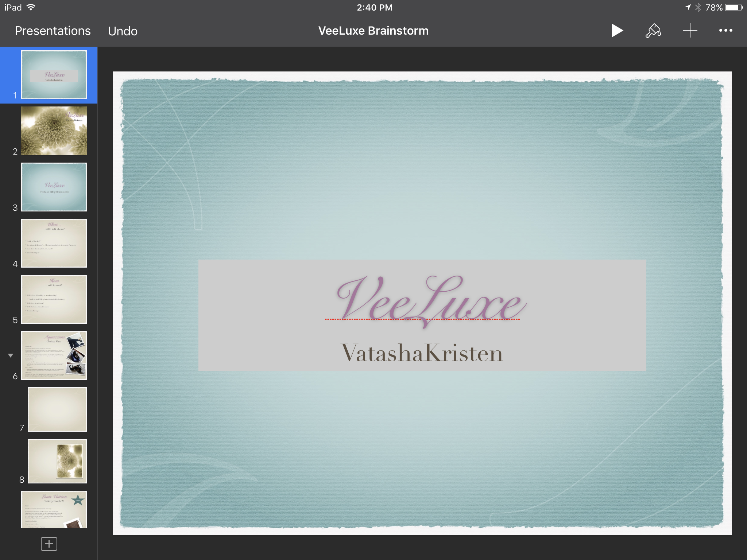Select the VatashaKristen subtitle text
This screenshot has width=747, height=560.
coord(422,353)
